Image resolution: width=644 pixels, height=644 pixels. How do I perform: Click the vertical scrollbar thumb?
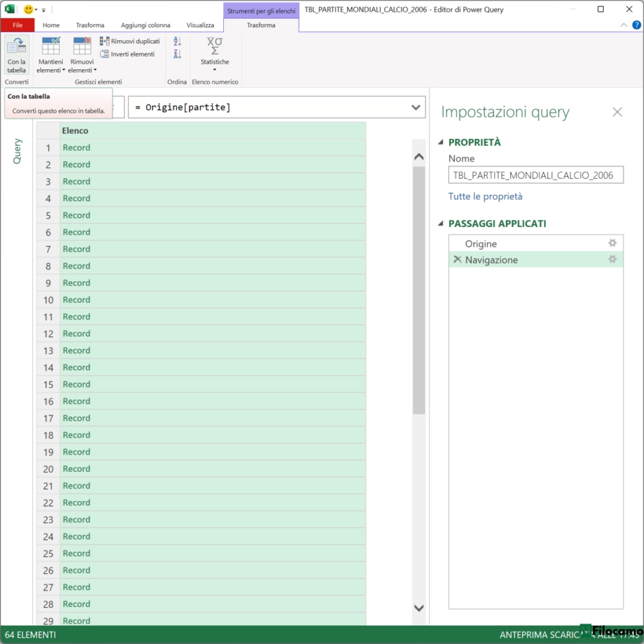pos(418,291)
